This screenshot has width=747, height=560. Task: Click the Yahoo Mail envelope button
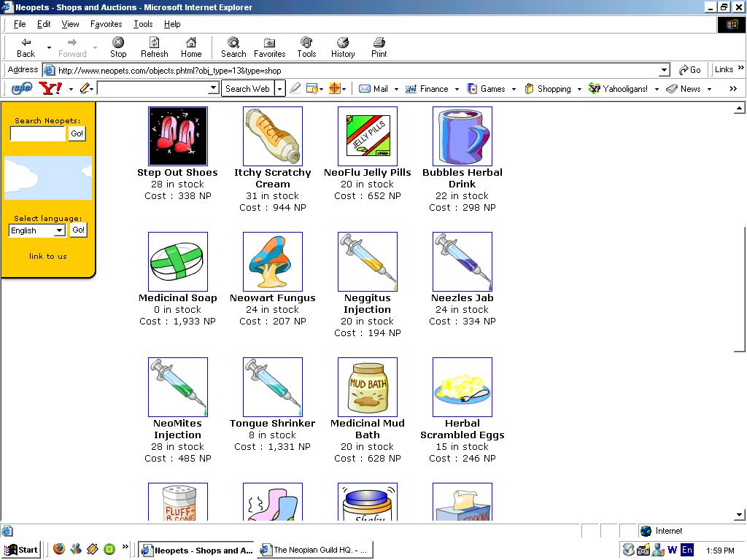(374, 88)
